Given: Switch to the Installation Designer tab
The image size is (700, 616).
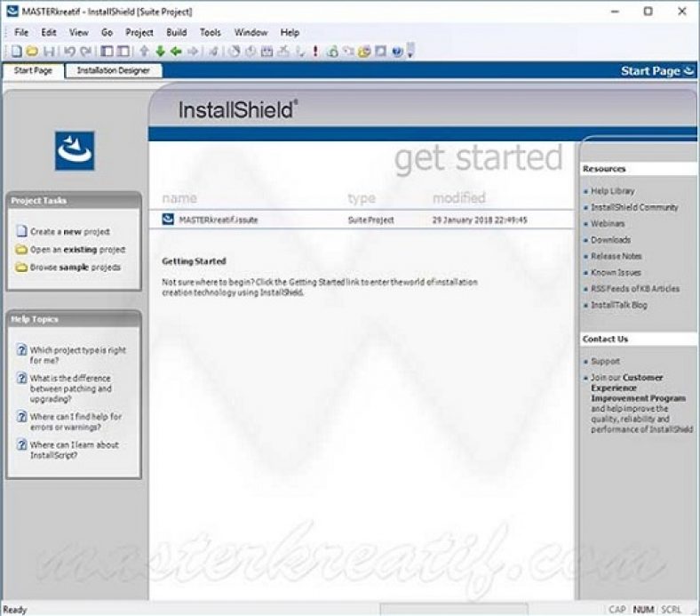Looking at the screenshot, I should tap(114, 70).
